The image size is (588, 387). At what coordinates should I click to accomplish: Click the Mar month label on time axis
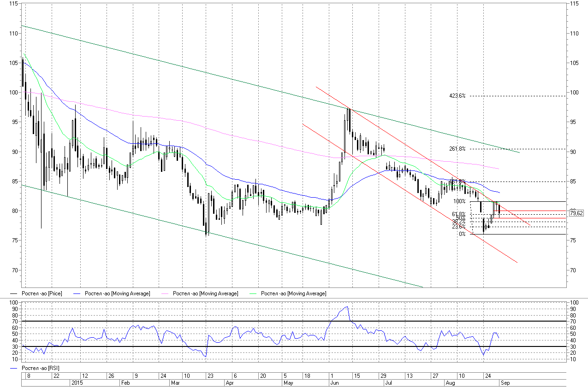pos(175,383)
